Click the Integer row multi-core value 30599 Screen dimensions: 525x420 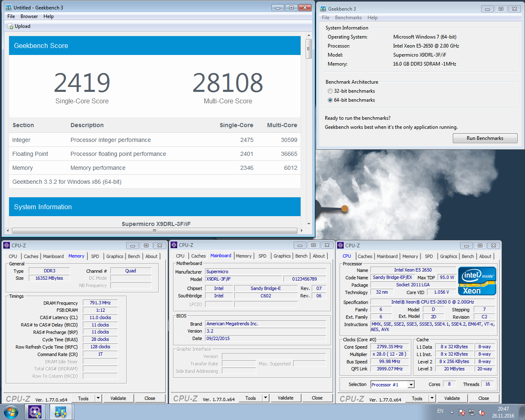(289, 140)
